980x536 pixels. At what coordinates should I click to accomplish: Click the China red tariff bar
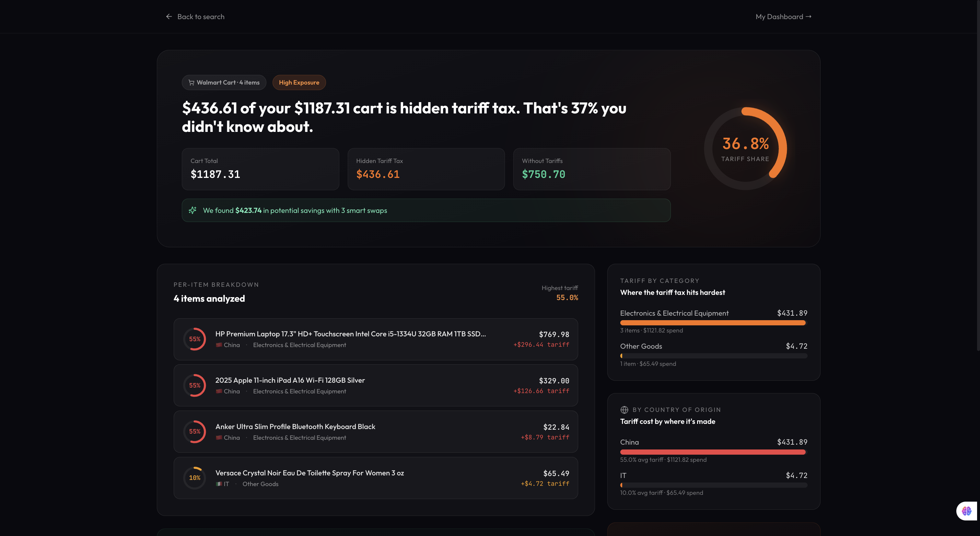713,452
